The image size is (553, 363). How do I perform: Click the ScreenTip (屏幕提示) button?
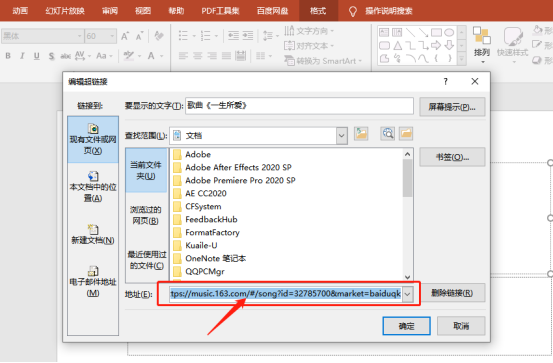coord(452,107)
